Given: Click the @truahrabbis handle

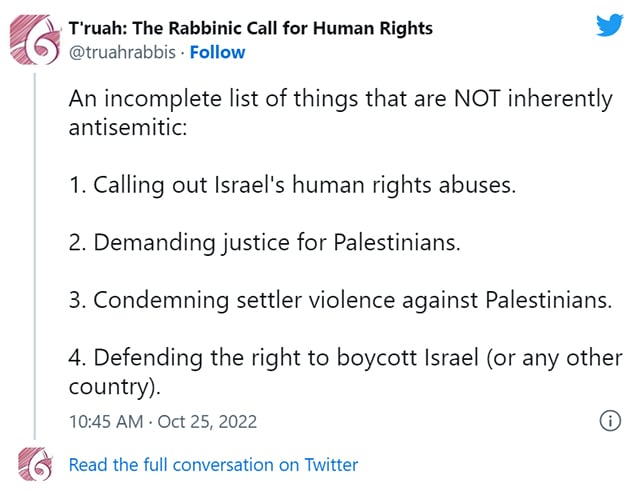Looking at the screenshot, I should [x=122, y=52].
